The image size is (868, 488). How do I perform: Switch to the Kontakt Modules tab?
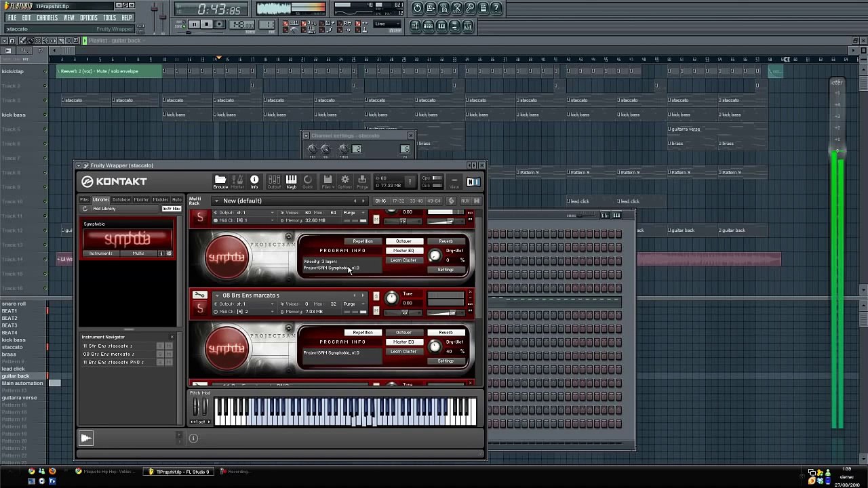click(161, 200)
